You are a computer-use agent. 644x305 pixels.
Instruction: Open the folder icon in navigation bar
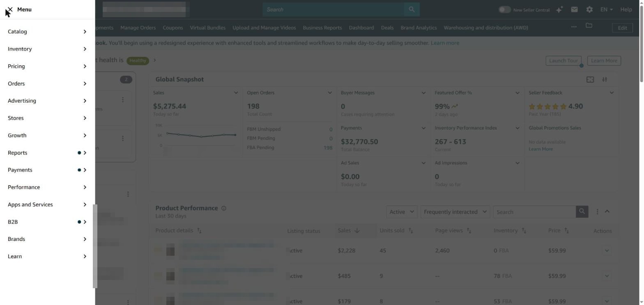589,26
